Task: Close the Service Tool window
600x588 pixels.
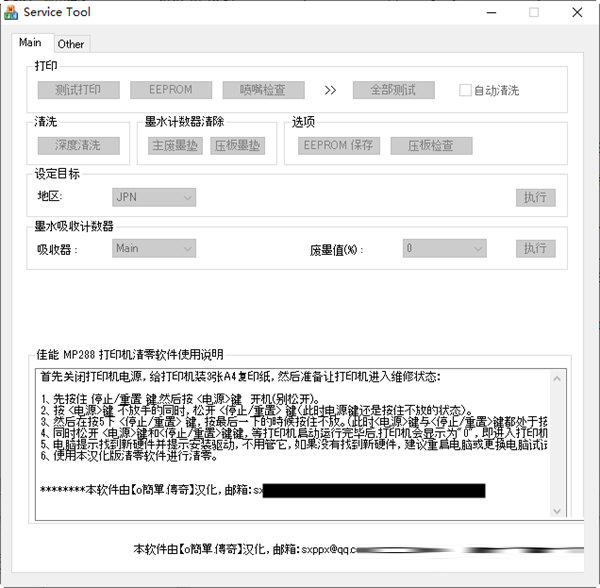Action: [577, 13]
